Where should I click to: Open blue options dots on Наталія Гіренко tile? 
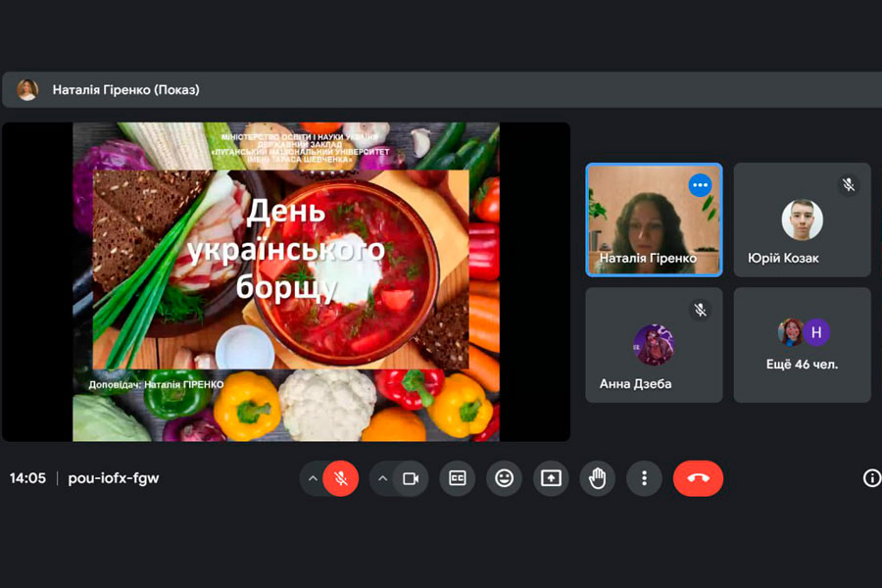click(700, 185)
